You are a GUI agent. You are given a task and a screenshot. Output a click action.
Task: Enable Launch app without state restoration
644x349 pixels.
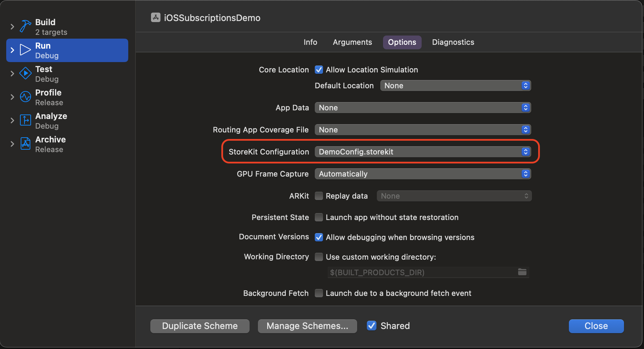point(319,217)
